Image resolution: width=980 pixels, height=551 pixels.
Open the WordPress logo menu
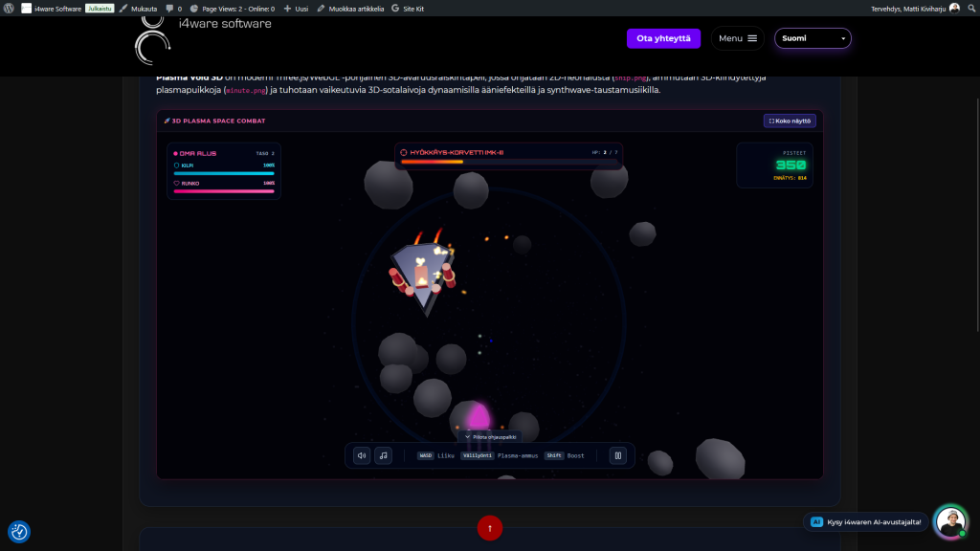tap(9, 9)
